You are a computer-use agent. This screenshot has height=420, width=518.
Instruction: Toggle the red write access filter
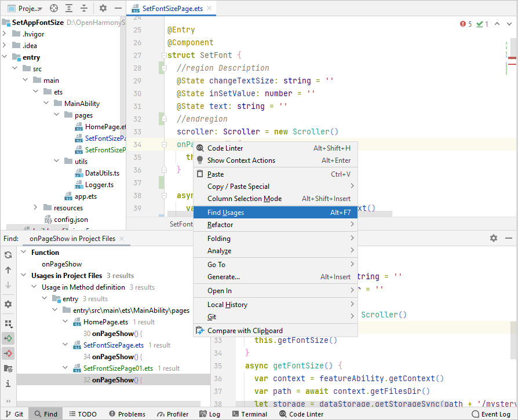[x=8, y=353]
